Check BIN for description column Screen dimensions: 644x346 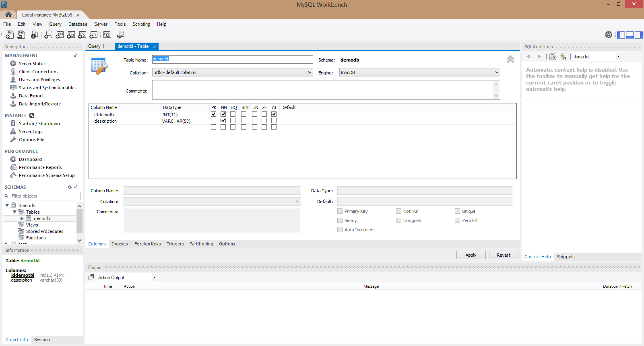[x=244, y=121]
